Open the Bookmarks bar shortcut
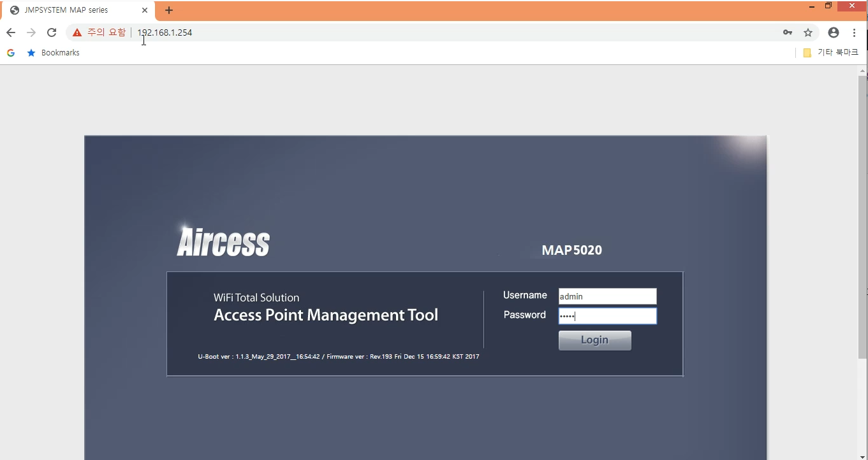The height and width of the screenshot is (460, 868). (x=54, y=53)
